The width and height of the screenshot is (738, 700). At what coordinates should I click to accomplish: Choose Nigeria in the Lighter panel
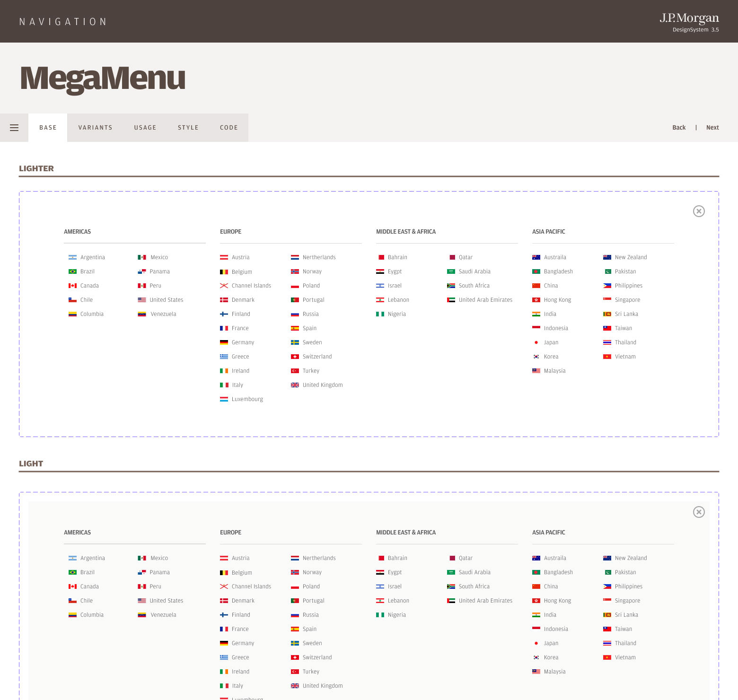point(397,314)
